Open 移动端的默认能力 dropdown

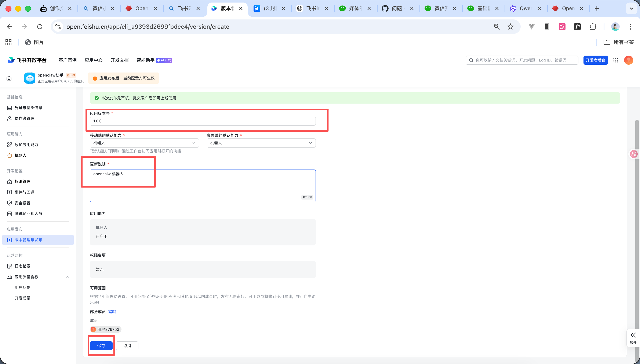coord(144,143)
